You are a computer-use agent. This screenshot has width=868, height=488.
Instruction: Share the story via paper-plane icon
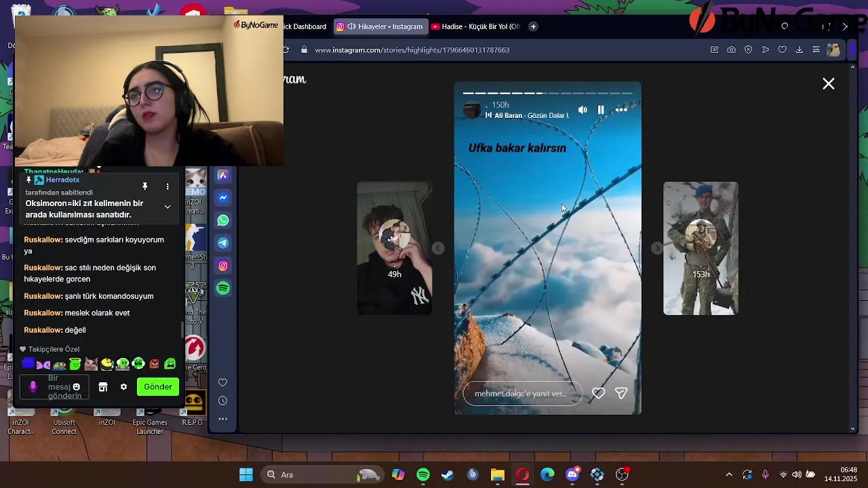pyautogui.click(x=620, y=393)
